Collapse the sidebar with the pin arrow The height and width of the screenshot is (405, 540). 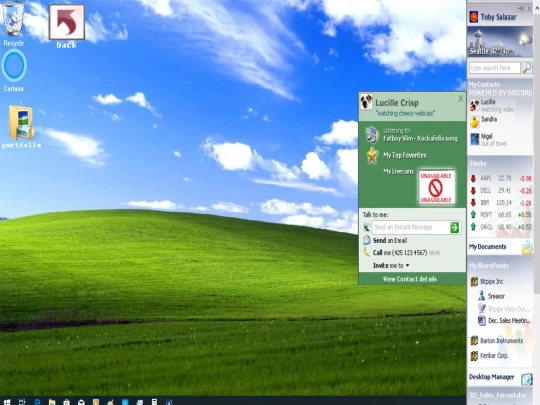click(x=521, y=8)
